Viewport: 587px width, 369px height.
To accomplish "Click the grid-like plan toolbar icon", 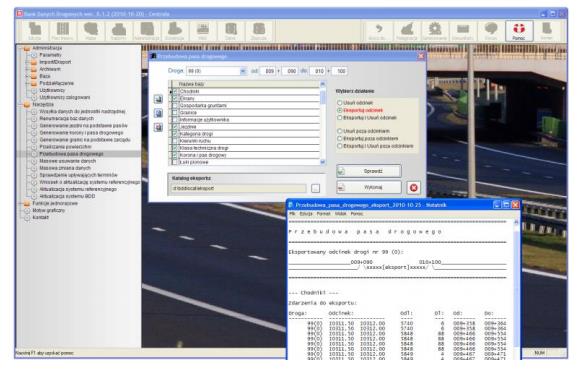I will (x=63, y=31).
